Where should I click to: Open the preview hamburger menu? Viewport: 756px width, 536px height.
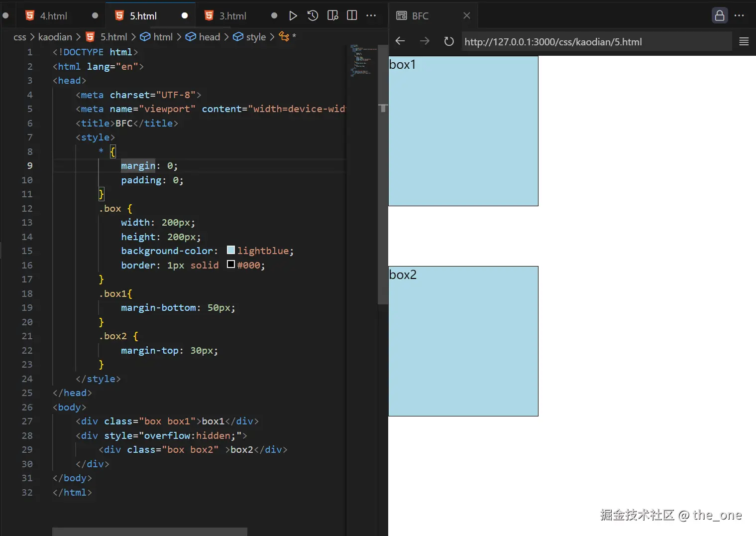click(x=744, y=42)
